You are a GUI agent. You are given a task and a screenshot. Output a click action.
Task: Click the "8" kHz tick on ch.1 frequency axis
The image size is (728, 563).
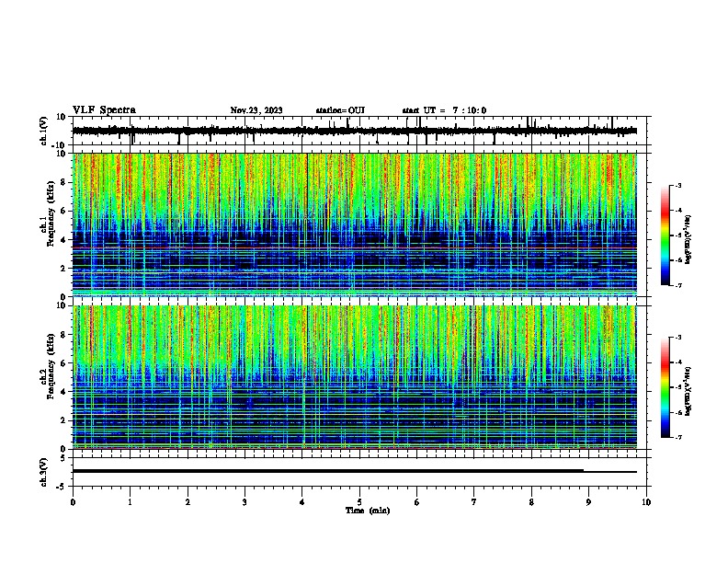63,182
